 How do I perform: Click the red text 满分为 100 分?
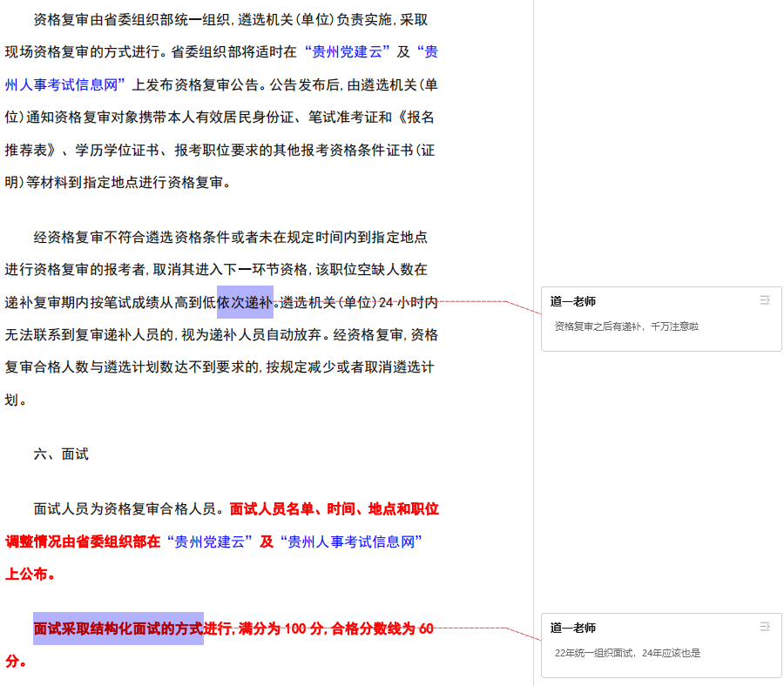[280, 629]
